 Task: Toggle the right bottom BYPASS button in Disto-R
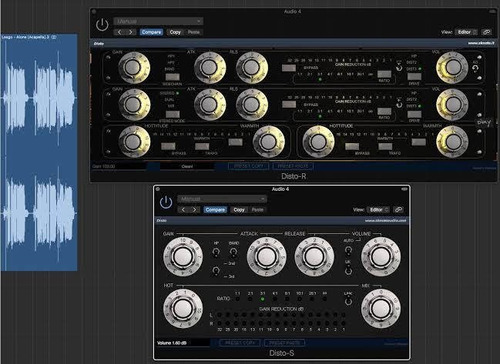coord(352,146)
